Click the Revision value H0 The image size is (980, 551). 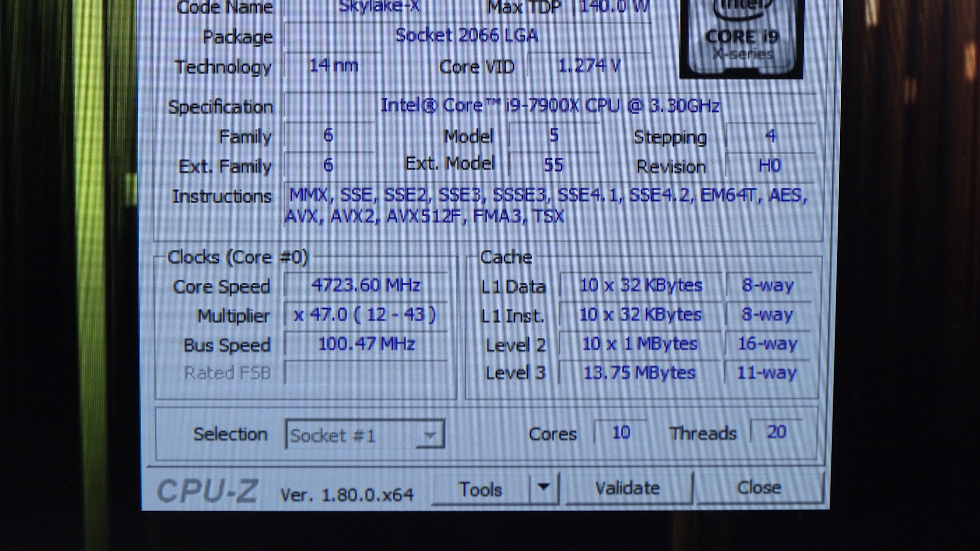tap(770, 165)
